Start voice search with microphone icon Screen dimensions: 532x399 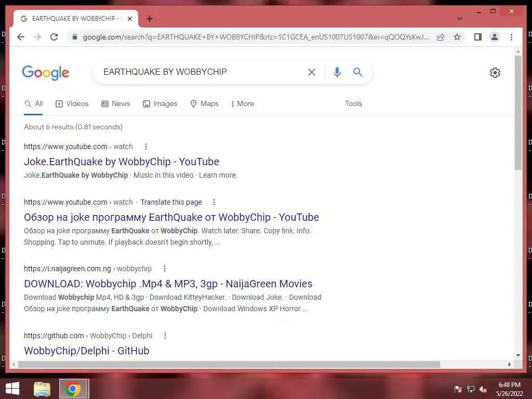(337, 72)
